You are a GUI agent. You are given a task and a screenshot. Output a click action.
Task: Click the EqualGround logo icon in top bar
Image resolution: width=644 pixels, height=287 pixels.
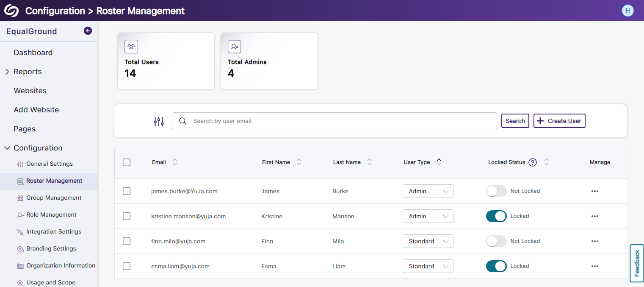(x=11, y=10)
